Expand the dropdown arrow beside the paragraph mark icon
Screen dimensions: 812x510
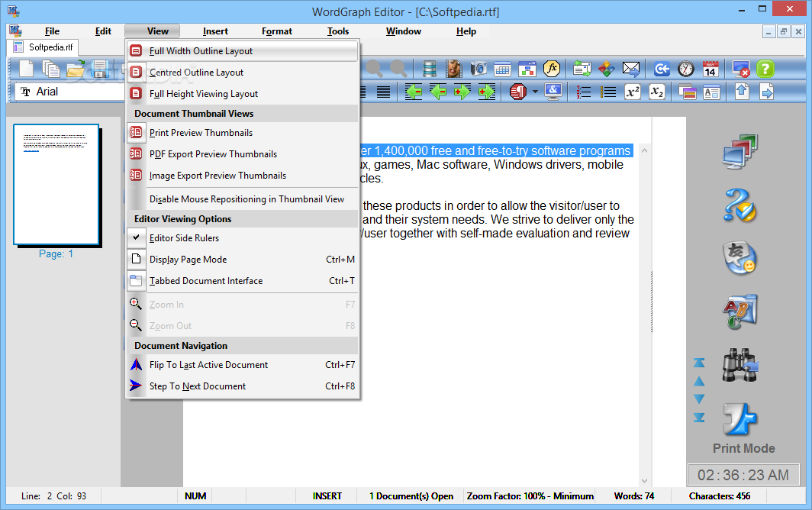point(535,92)
